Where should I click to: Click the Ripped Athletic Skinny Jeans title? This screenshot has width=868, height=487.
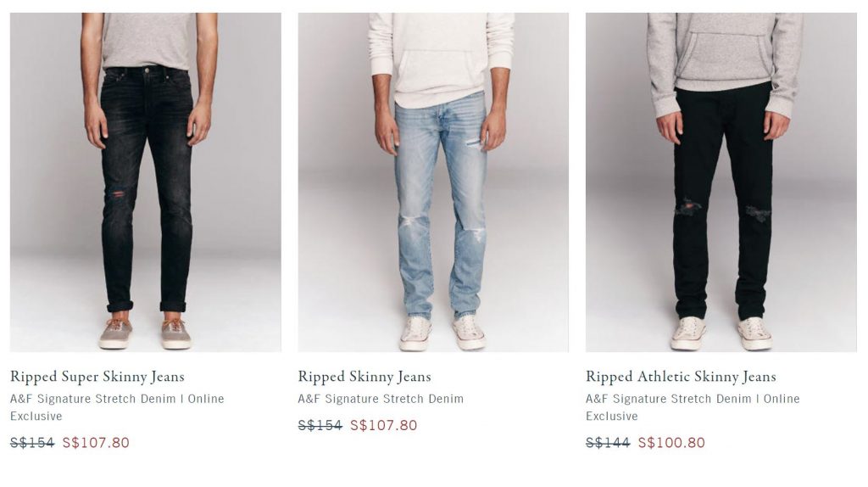(681, 377)
